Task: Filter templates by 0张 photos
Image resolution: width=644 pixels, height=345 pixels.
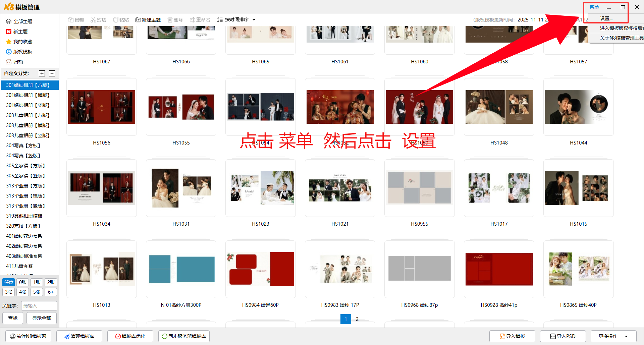Action: pyautogui.click(x=23, y=282)
